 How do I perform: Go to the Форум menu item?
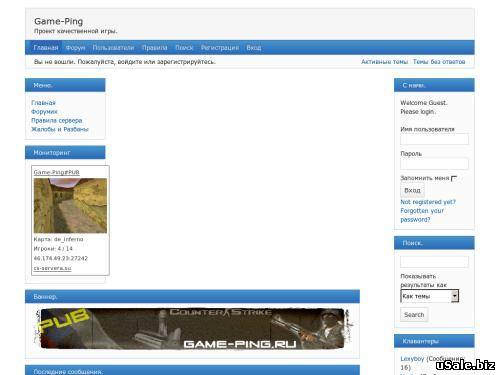[x=75, y=48]
